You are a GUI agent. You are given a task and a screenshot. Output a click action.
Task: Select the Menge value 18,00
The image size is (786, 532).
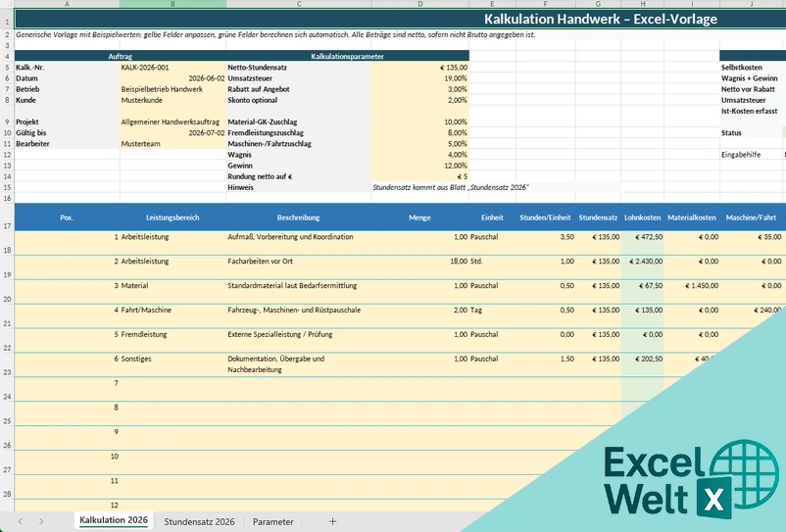(420, 267)
